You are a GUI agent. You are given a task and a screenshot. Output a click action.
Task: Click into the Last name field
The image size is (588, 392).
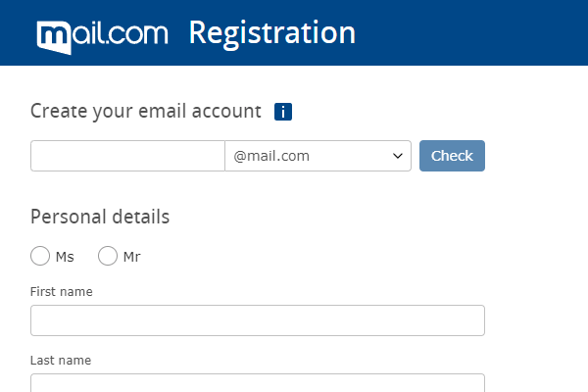[257, 383]
